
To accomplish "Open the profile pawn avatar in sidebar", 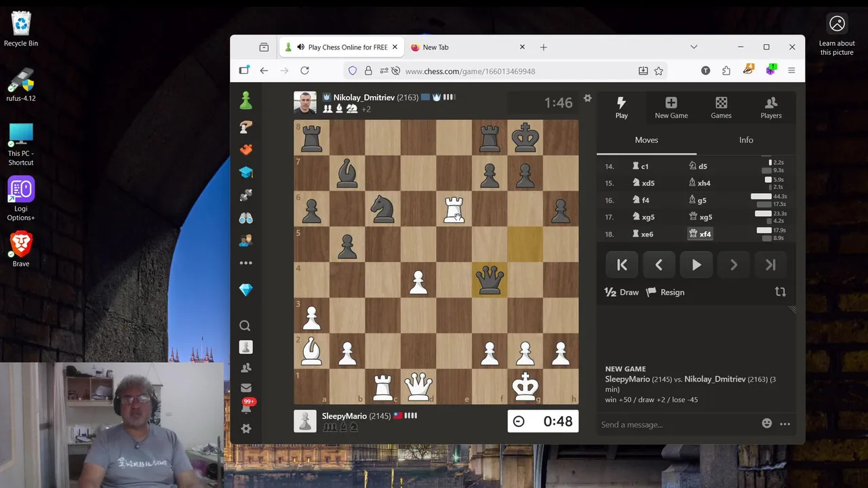I will pos(245,347).
